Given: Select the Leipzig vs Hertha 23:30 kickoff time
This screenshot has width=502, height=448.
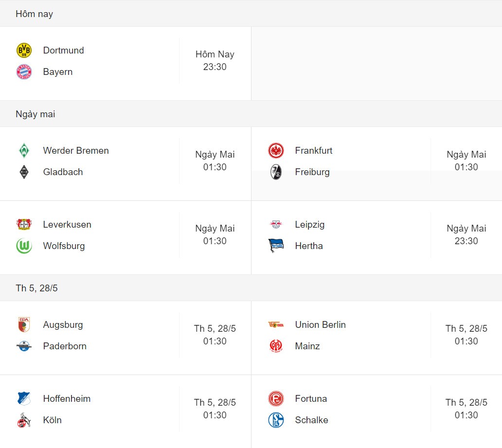Looking at the screenshot, I should [x=466, y=241].
